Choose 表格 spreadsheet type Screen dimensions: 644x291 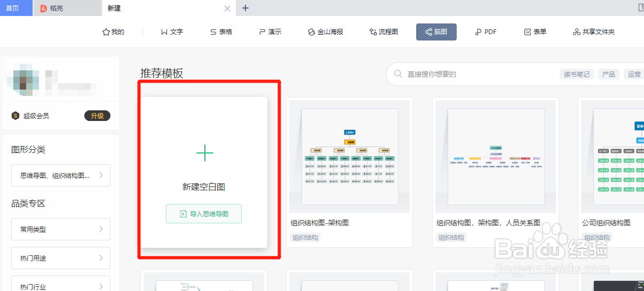[x=221, y=32]
